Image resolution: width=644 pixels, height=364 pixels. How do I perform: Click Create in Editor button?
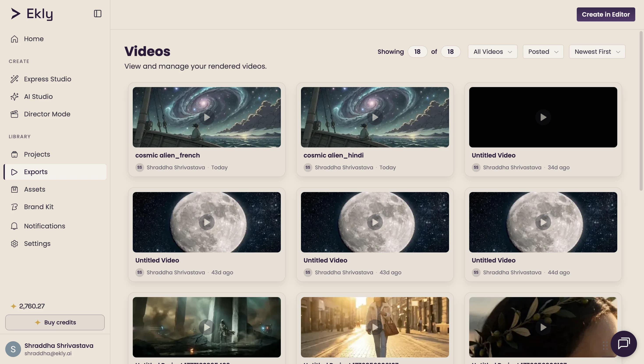(606, 14)
